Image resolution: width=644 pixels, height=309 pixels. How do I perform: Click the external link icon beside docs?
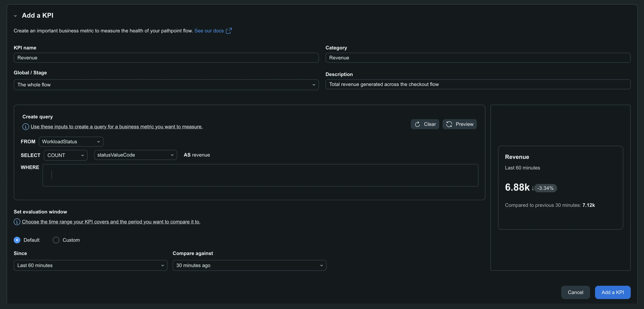[229, 31]
